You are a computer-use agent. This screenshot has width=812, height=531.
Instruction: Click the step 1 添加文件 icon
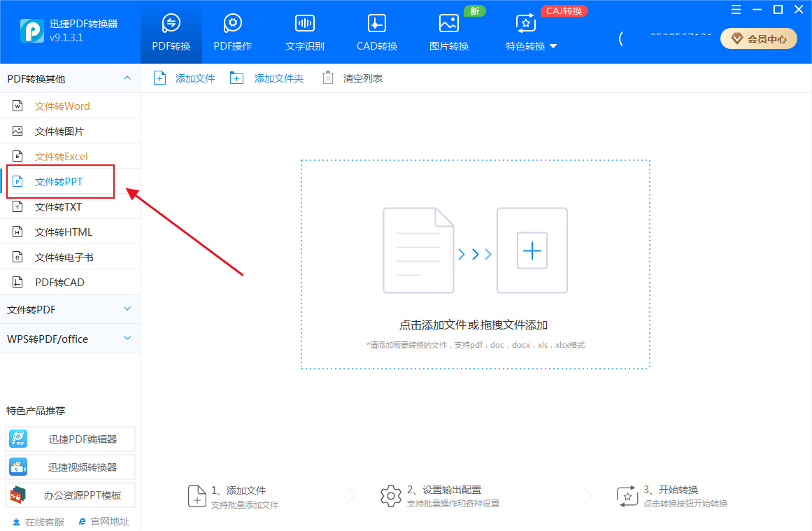(x=197, y=496)
